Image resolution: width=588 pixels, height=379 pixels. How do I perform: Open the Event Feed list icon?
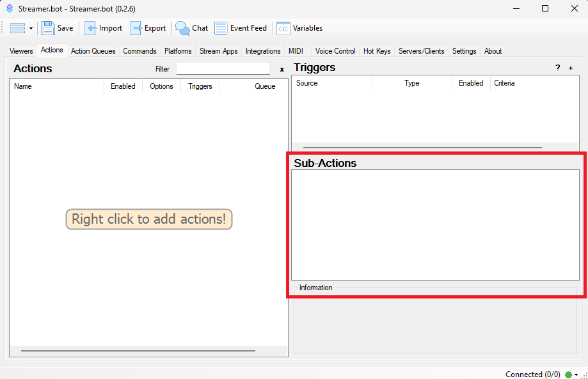point(221,28)
